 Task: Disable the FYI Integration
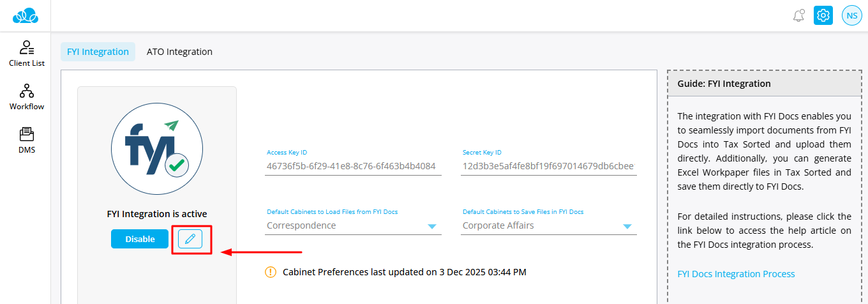[140, 239]
